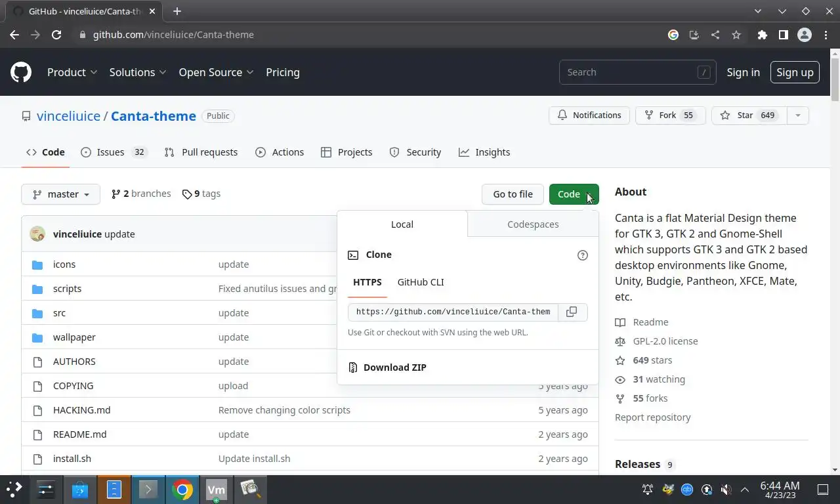
Task: Click the Sign up button
Action: point(795,72)
